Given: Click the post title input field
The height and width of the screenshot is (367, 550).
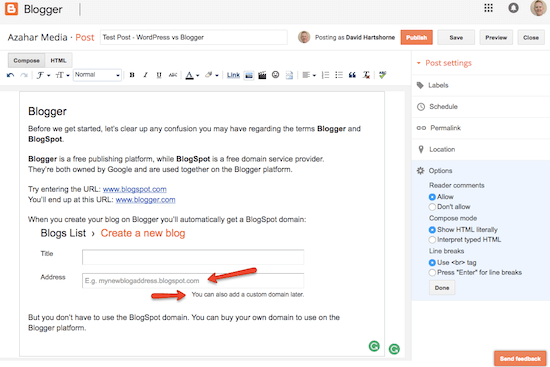Looking at the screenshot, I should [194, 38].
